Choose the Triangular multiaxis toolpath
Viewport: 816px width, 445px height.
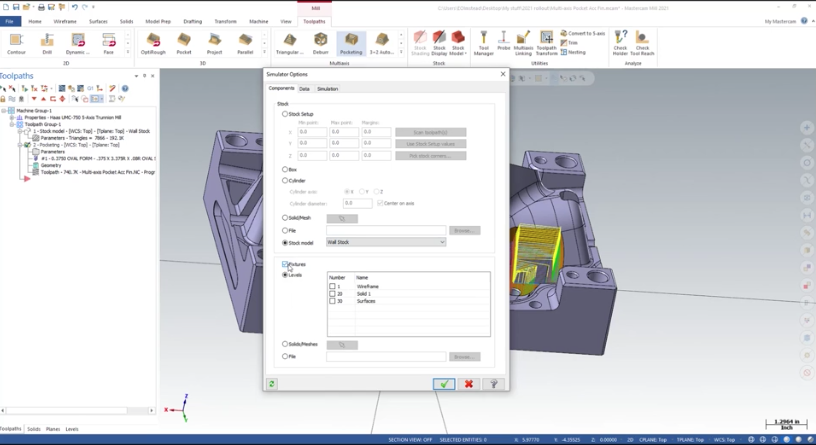(290, 44)
